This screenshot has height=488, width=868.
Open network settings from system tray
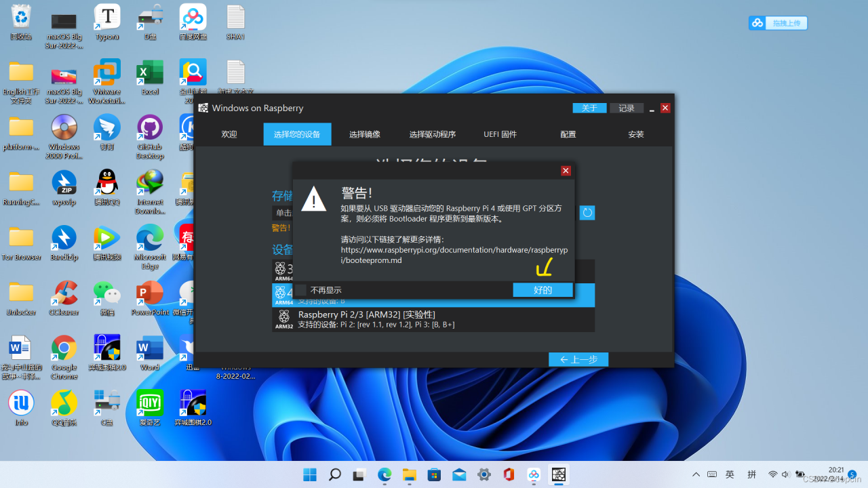click(772, 474)
